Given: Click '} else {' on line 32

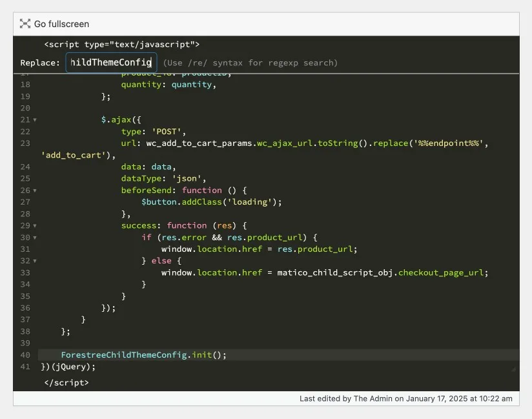Looking at the screenshot, I should (161, 261).
